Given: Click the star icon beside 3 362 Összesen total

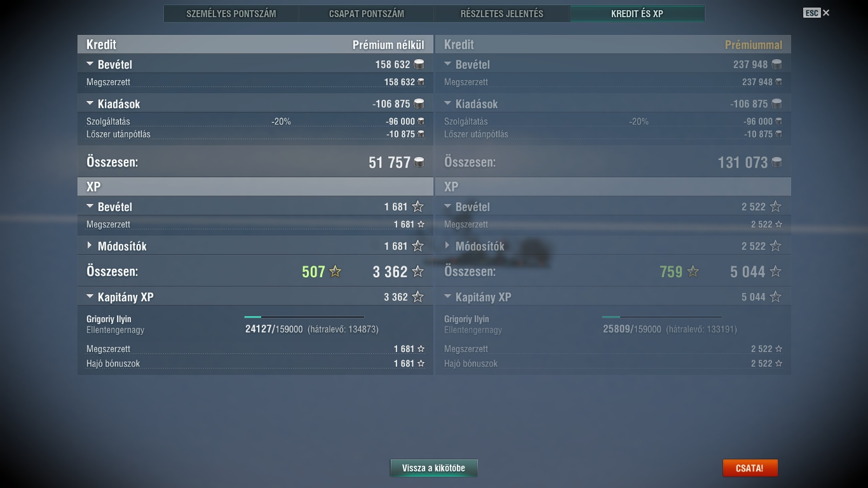Looking at the screenshot, I should [417, 272].
